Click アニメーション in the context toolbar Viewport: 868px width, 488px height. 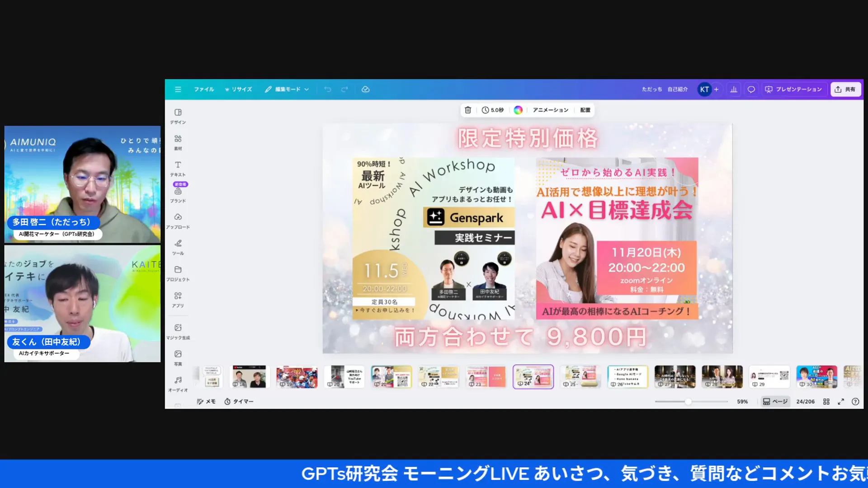click(550, 110)
